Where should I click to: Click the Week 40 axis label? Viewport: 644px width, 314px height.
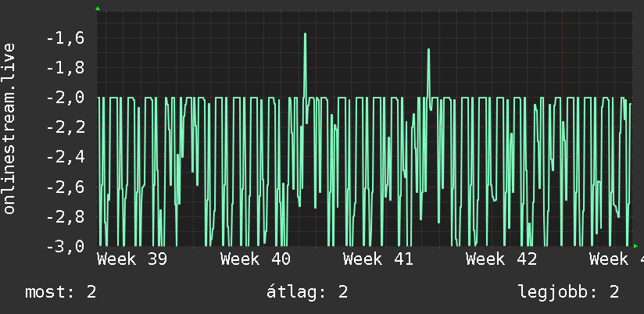[256, 259]
